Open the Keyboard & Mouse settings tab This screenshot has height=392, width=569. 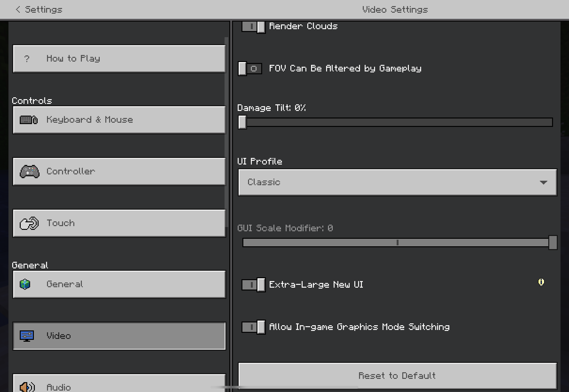pos(119,120)
